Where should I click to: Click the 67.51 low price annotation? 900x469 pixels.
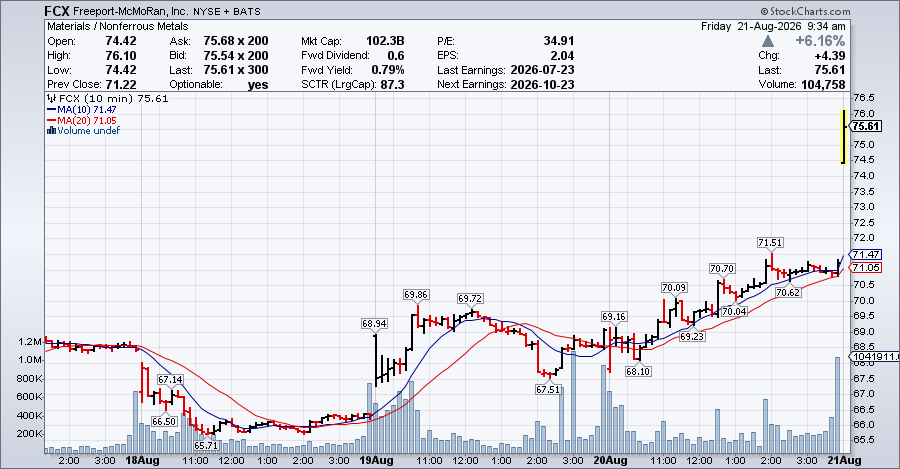(548, 389)
